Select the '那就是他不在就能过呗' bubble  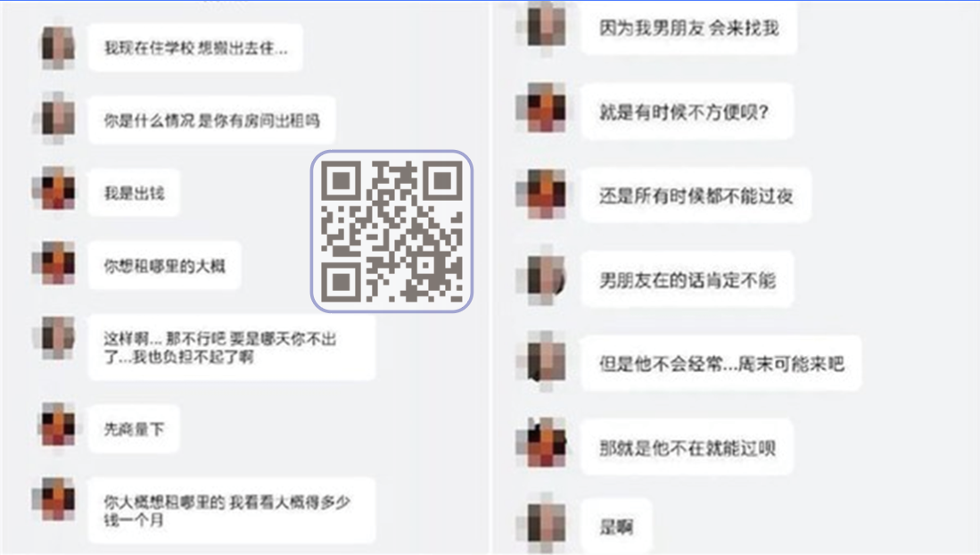pos(688,447)
